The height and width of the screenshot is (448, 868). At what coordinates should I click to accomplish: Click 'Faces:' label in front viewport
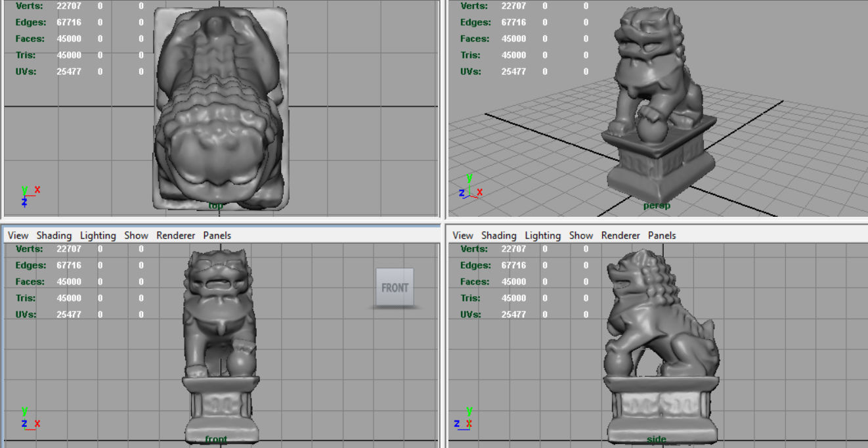pos(30,282)
